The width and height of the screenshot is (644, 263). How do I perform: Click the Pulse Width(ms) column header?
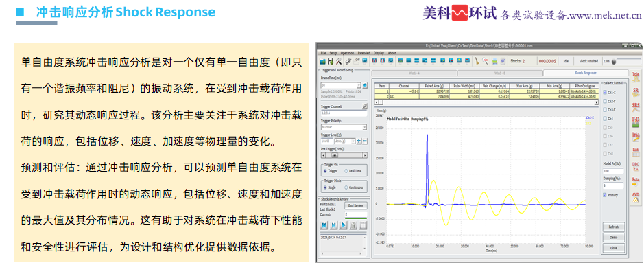tap(464, 86)
